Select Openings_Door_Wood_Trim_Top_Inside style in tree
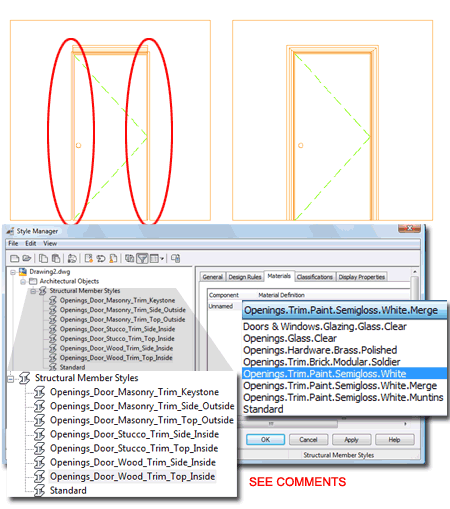The height and width of the screenshot is (509, 450). [132, 477]
